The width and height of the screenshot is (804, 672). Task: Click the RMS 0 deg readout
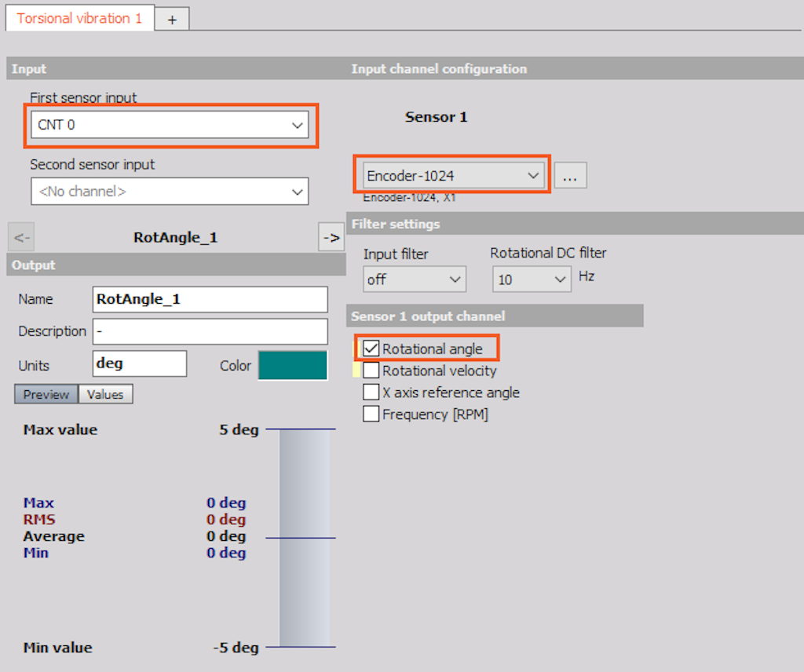[x=134, y=519]
